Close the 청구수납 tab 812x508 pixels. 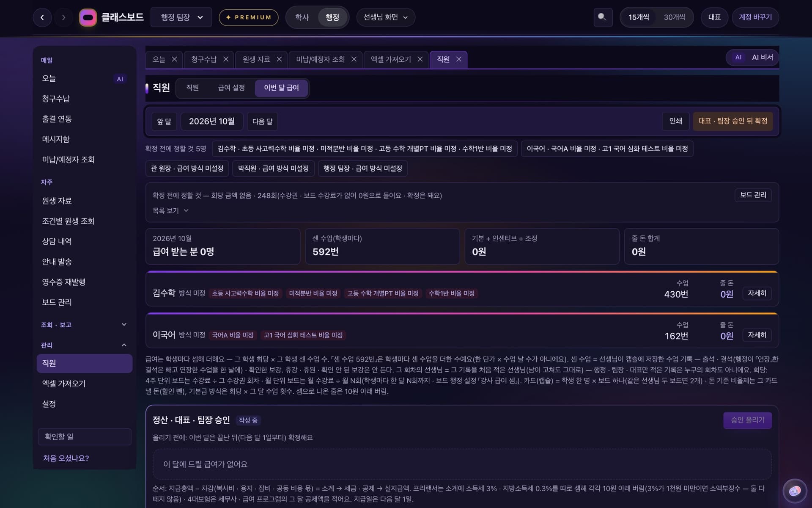coord(226,59)
